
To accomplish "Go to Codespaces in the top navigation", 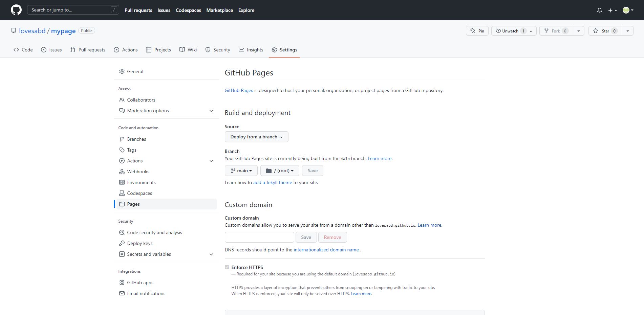I will 188,10.
